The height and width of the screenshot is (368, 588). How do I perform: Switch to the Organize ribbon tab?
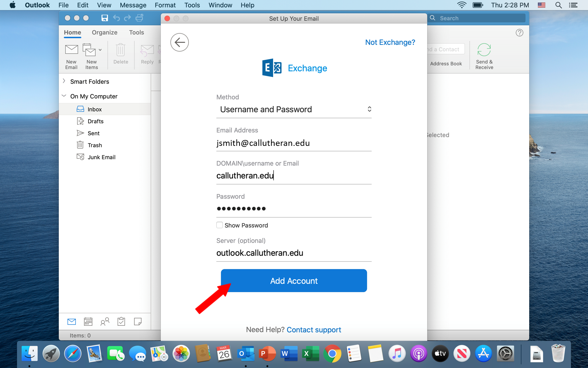(x=105, y=32)
